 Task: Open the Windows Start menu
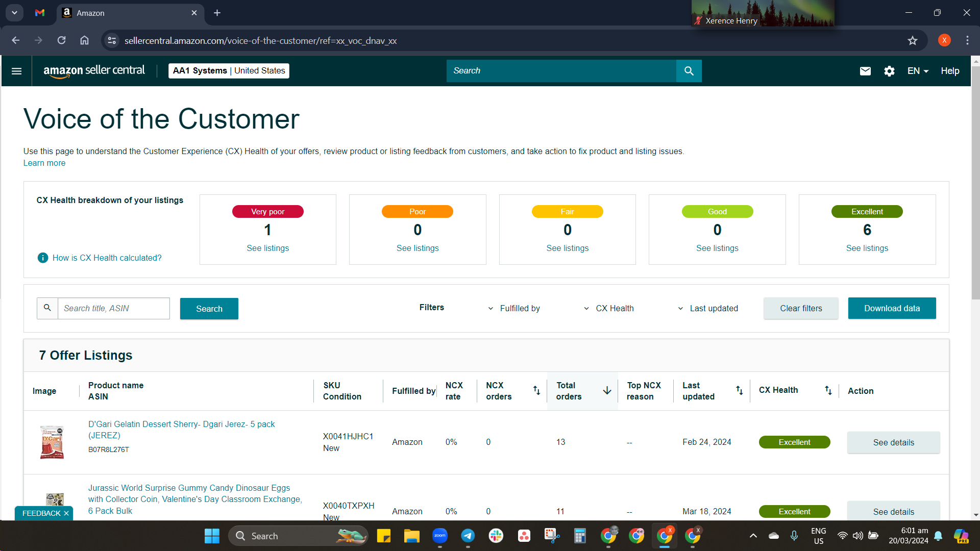212,536
